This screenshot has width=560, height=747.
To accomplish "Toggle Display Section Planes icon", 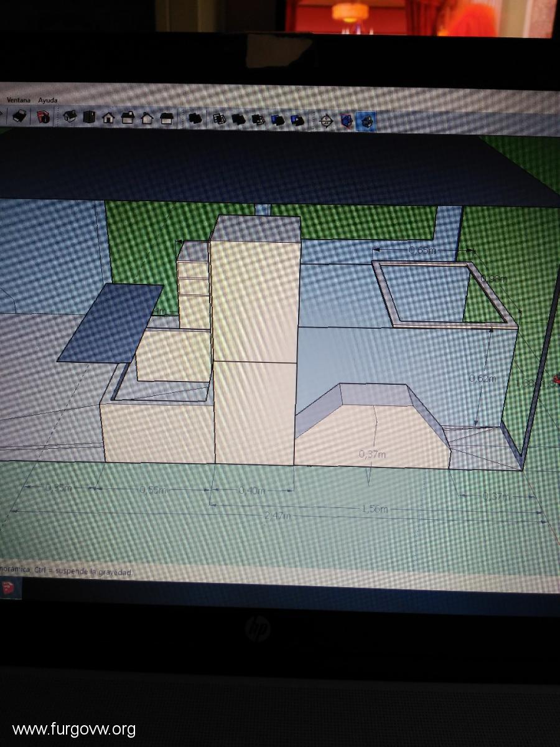I will (347, 121).
